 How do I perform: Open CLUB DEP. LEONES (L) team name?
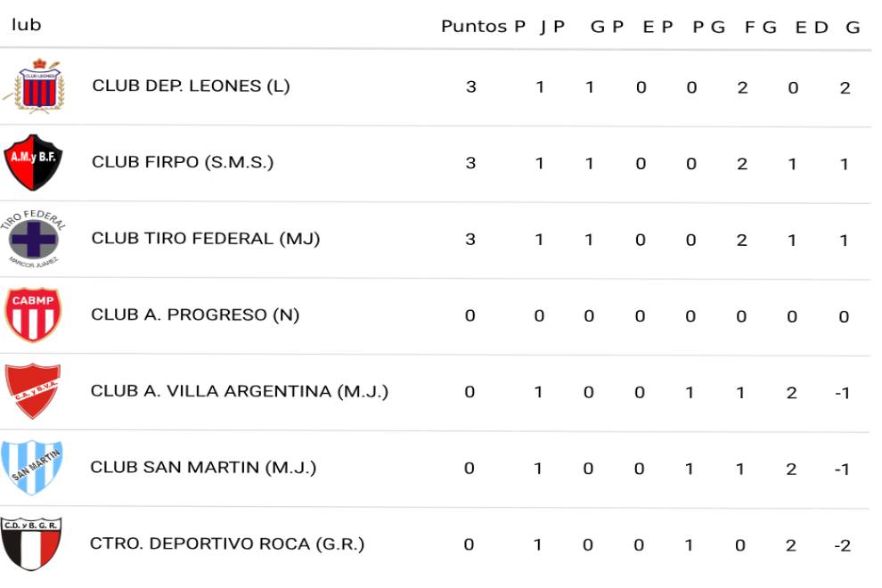click(x=191, y=86)
